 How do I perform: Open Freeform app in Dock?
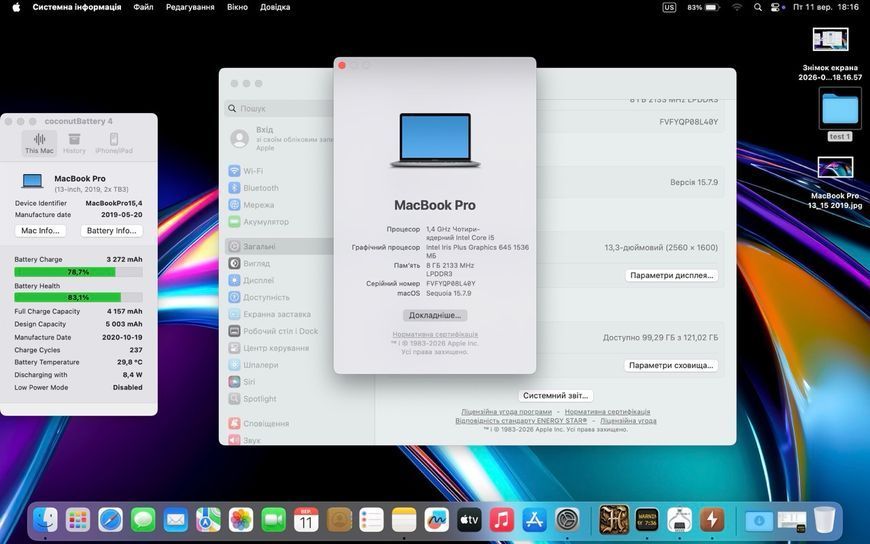point(437,520)
